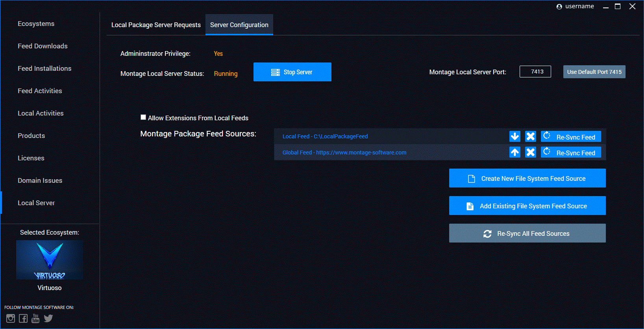644x329 pixels.
Task: Click the user account icon beside username
Action: click(559, 7)
